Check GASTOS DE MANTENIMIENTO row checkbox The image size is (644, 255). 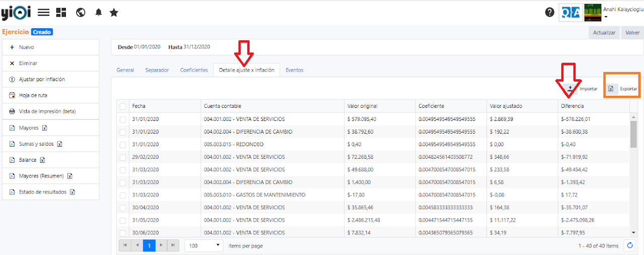coord(123,195)
